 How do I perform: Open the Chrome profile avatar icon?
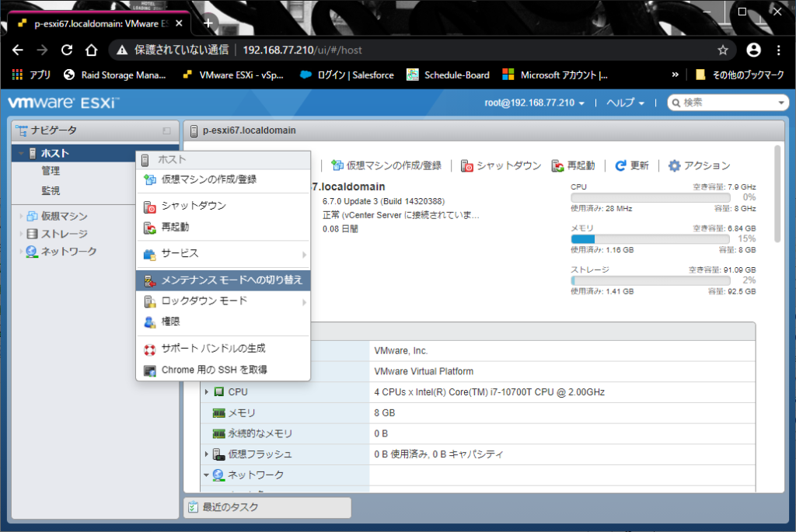754,50
